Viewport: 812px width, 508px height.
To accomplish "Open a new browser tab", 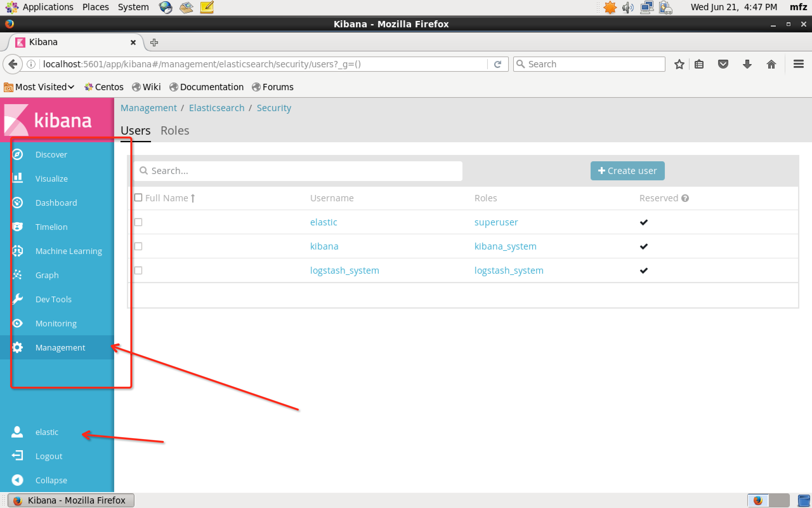I will click(x=154, y=42).
